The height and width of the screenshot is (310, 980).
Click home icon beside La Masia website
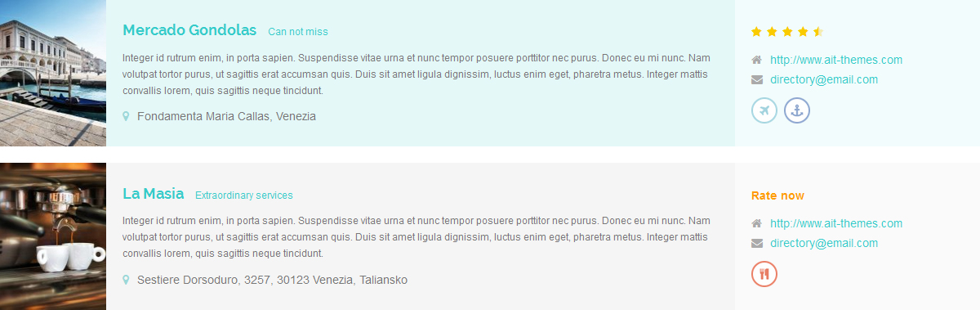click(757, 223)
